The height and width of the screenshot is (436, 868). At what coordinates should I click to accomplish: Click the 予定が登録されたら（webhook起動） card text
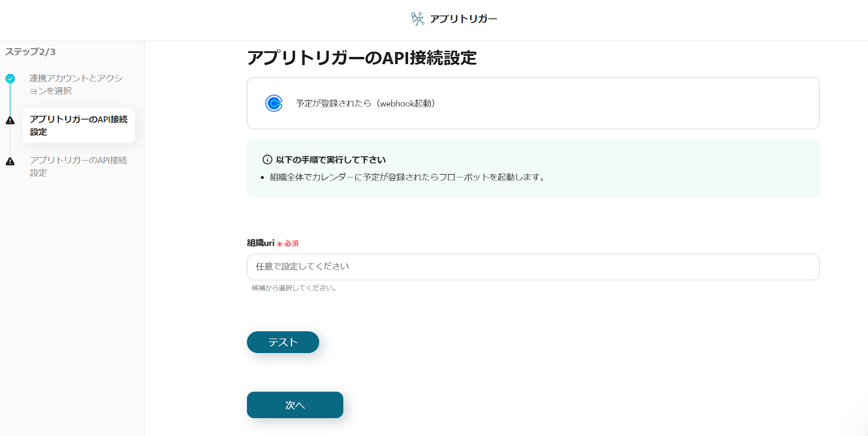[x=365, y=104]
